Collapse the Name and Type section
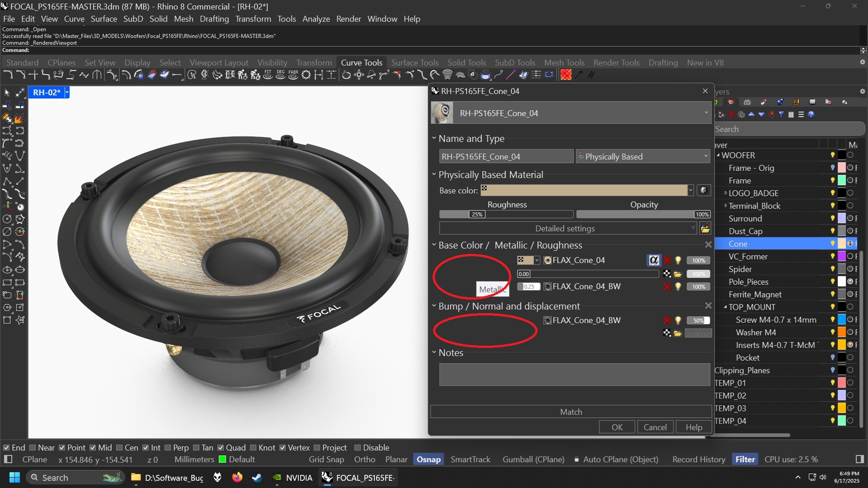Viewport: 868px width, 488px height. tap(434, 138)
